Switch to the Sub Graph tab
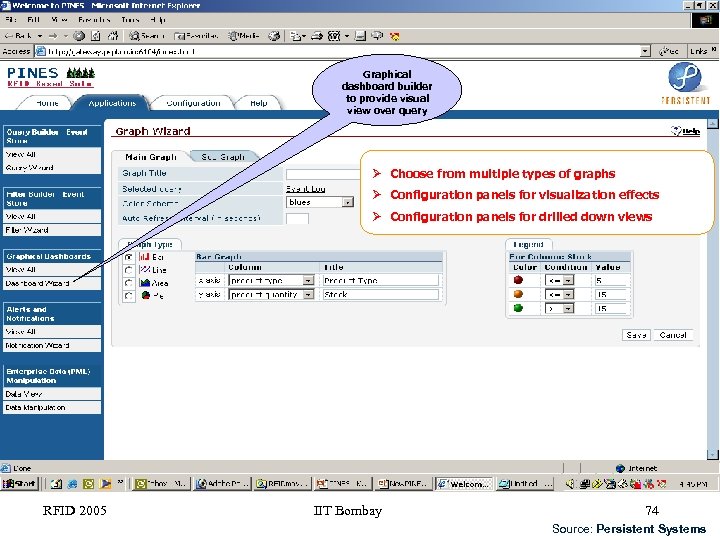This screenshot has width=720, height=540. [x=223, y=157]
